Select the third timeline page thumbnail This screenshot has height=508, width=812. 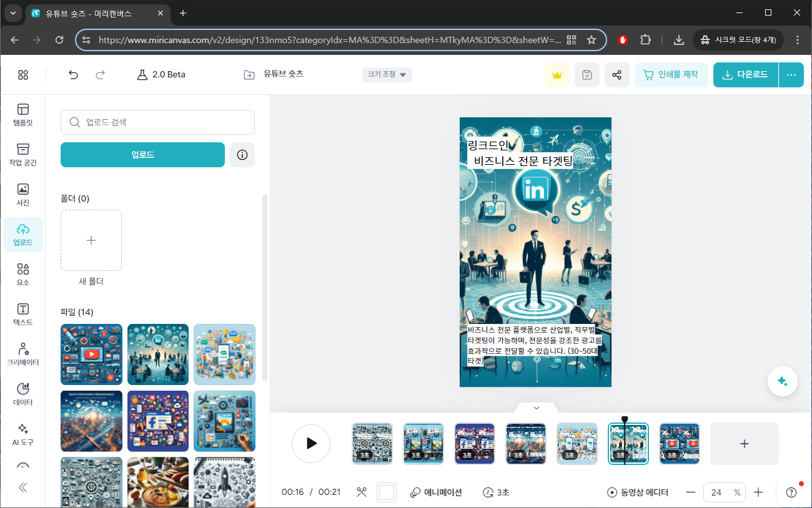point(475,444)
